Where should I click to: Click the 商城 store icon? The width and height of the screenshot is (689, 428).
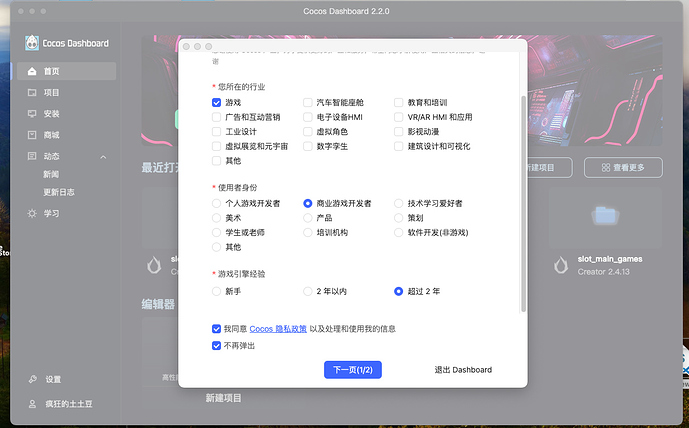pyautogui.click(x=32, y=135)
